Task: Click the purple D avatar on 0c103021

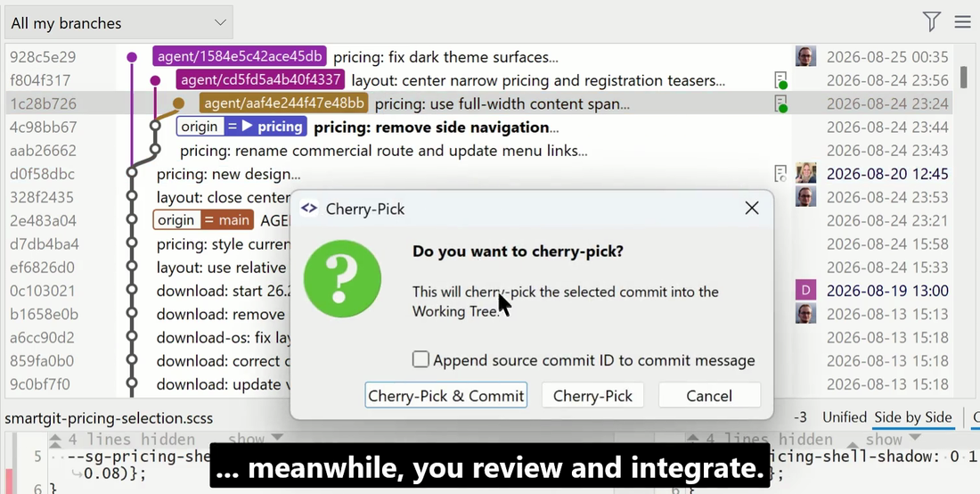Action: coord(805,290)
